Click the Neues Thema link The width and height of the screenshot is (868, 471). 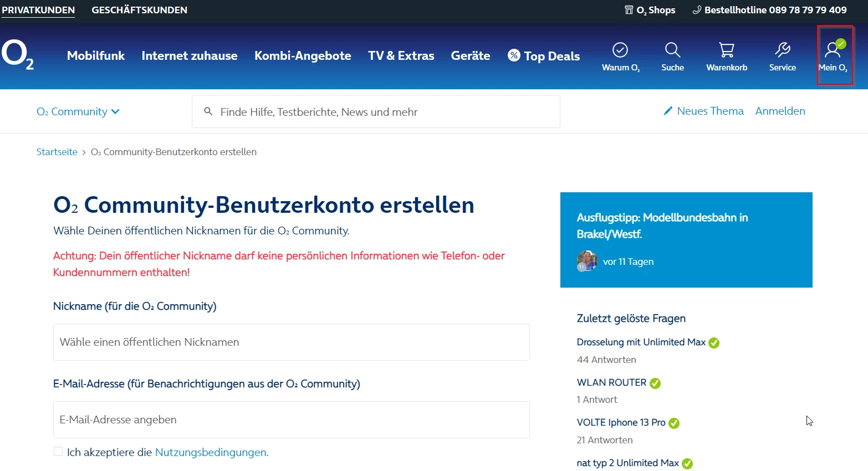tap(703, 111)
